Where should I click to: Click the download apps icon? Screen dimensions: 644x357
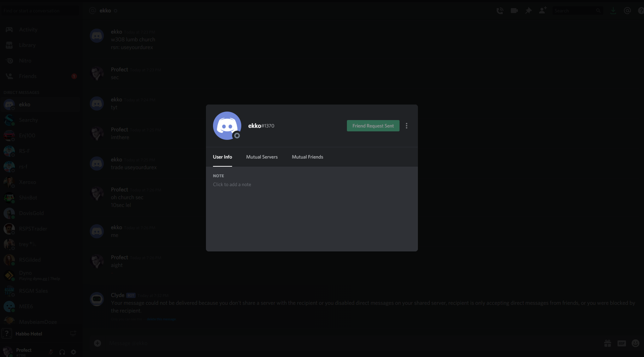pyautogui.click(x=613, y=11)
